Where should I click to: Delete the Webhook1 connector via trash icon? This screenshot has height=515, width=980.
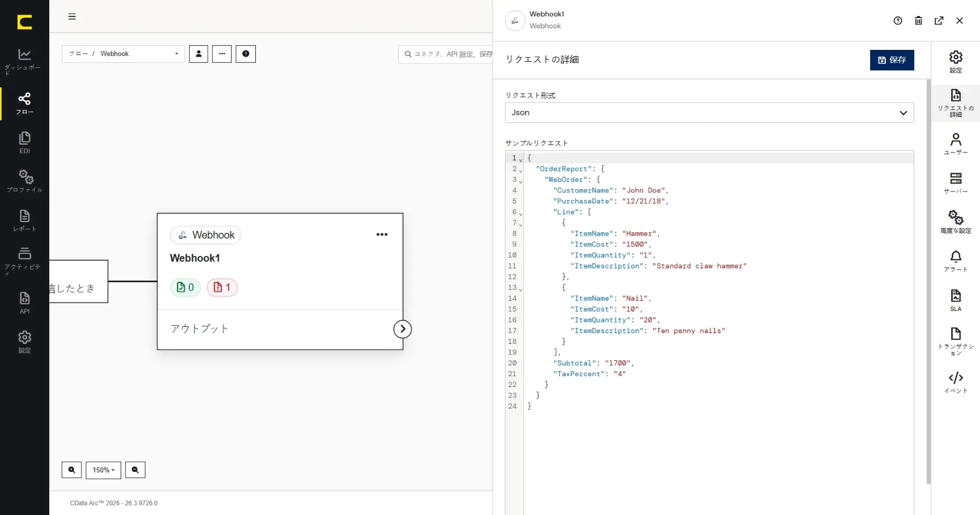coord(918,20)
